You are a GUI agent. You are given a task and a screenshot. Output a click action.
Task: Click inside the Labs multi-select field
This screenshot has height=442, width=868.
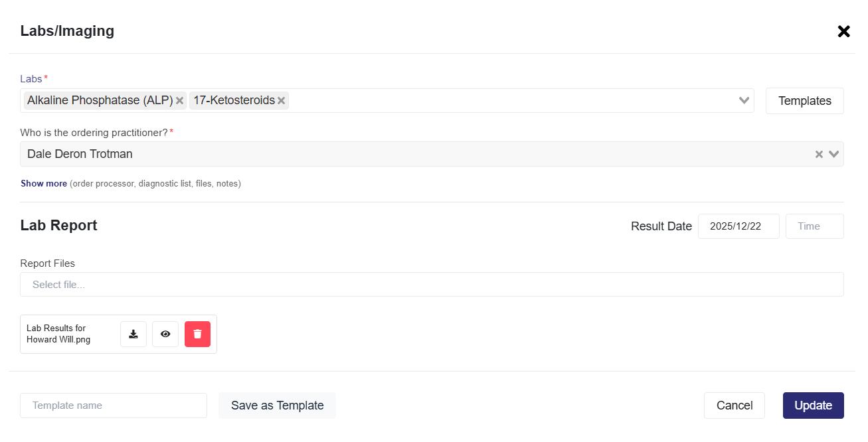(x=511, y=101)
